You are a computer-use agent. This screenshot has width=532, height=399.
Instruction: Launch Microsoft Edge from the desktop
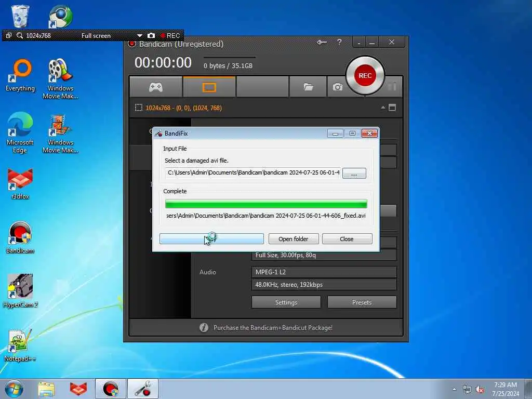click(x=20, y=132)
